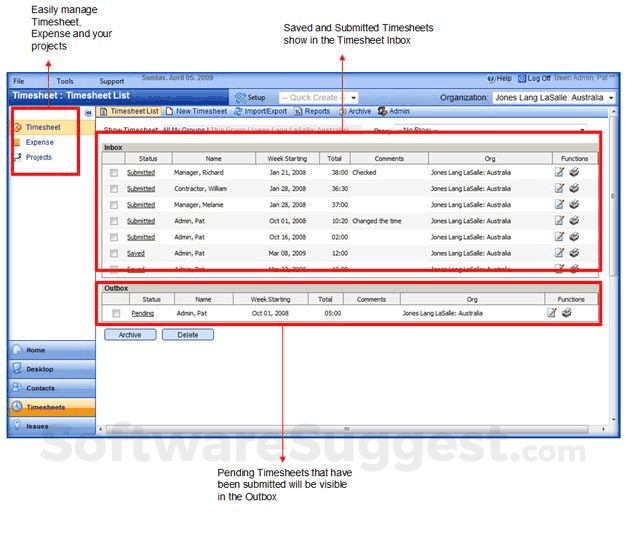625x541 pixels.
Task: Open the Submitted link for Manager, Richard
Action: pos(141,173)
